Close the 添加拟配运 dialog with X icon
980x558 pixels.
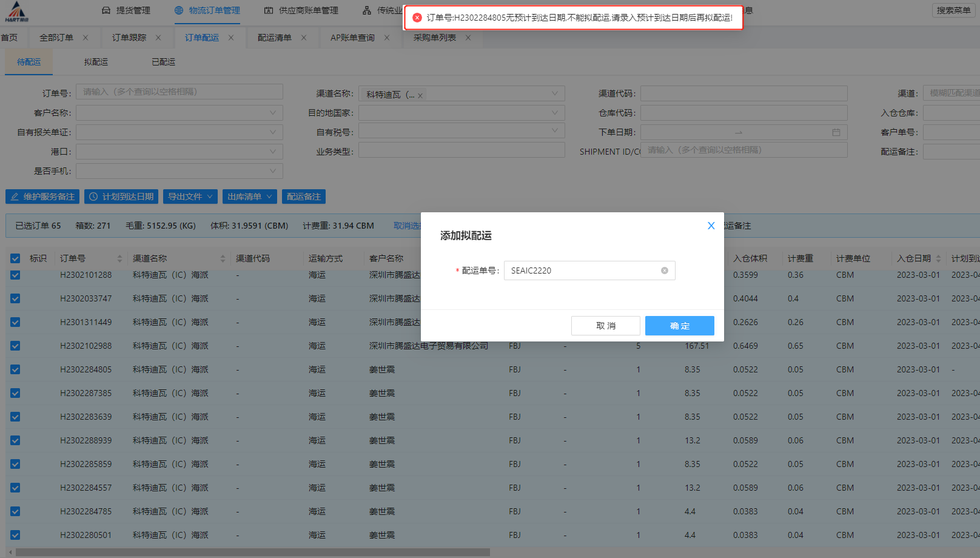[711, 226]
